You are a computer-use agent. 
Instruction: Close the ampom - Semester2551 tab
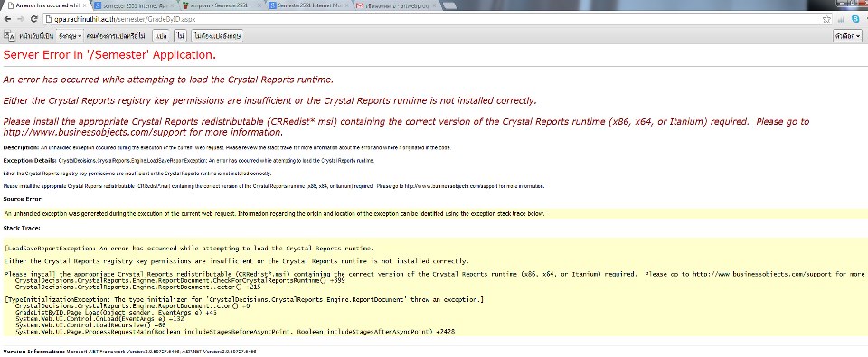[259, 5]
